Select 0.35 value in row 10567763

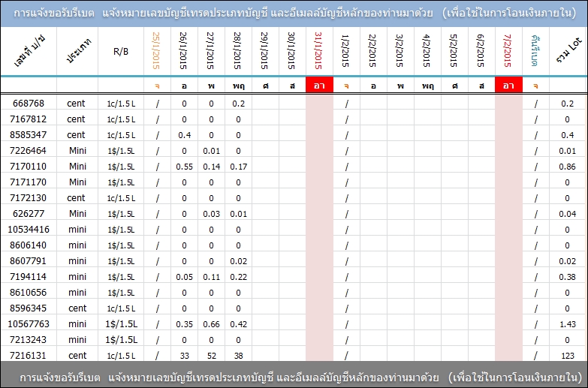[x=184, y=324]
